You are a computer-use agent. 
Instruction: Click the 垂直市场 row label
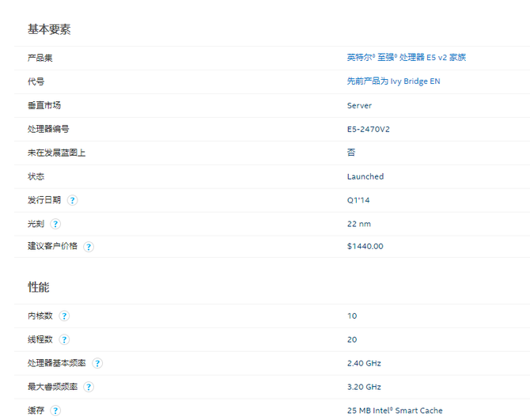pyautogui.click(x=44, y=105)
